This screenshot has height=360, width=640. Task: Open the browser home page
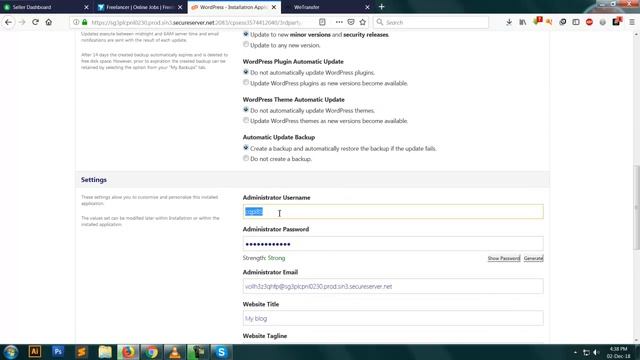(49, 22)
